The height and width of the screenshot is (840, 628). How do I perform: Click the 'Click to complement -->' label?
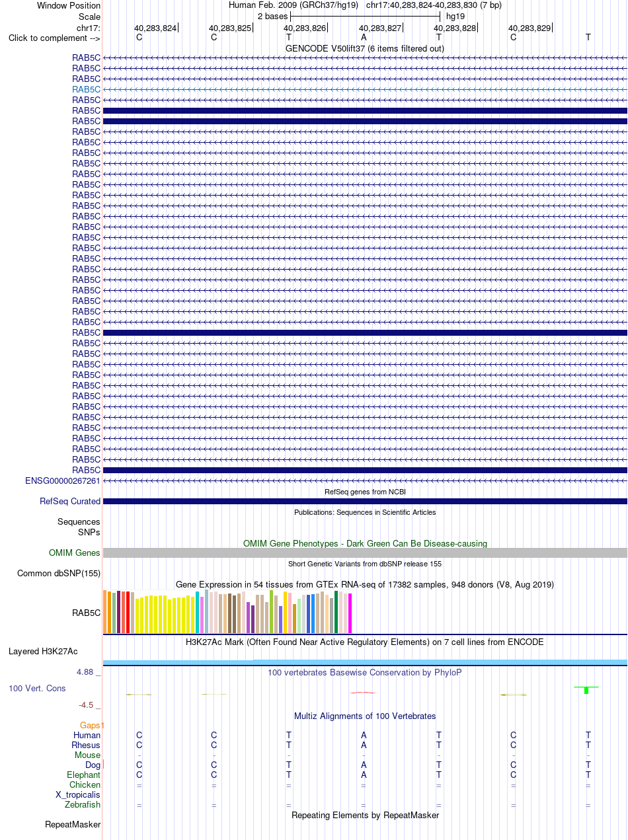point(54,38)
